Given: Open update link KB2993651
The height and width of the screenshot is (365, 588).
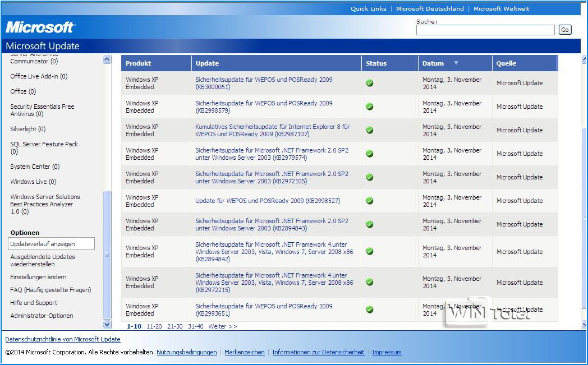Looking at the screenshot, I should [x=264, y=310].
